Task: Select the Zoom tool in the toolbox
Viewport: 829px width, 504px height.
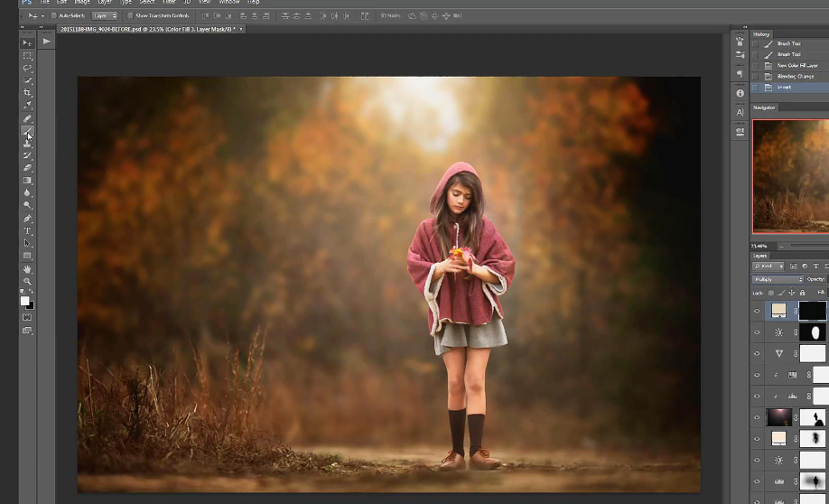Action: pos(27,281)
